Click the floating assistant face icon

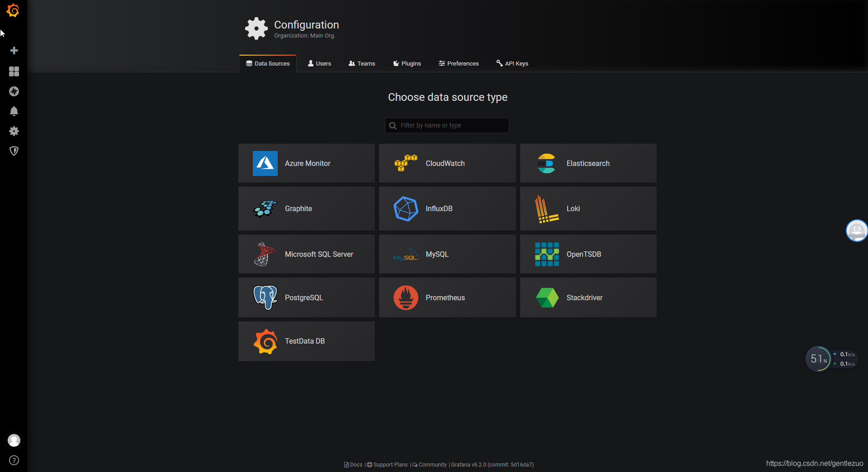(857, 231)
